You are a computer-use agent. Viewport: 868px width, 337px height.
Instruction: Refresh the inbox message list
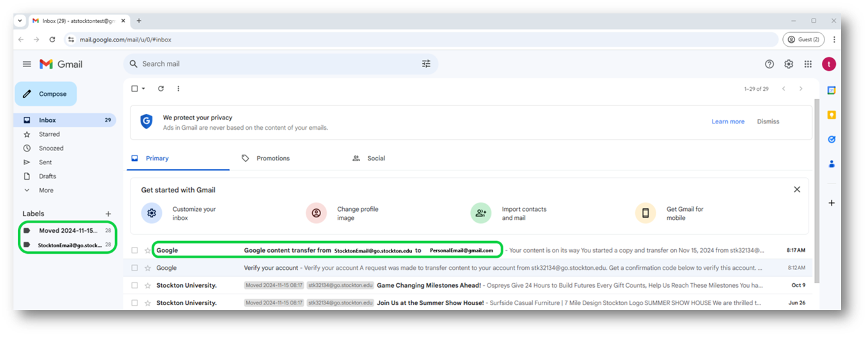[x=161, y=89]
